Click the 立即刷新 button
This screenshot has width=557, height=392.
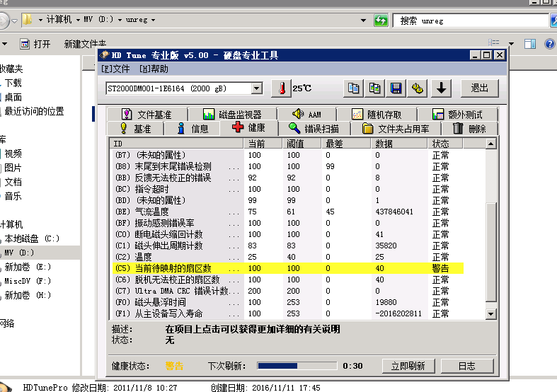coord(408,366)
